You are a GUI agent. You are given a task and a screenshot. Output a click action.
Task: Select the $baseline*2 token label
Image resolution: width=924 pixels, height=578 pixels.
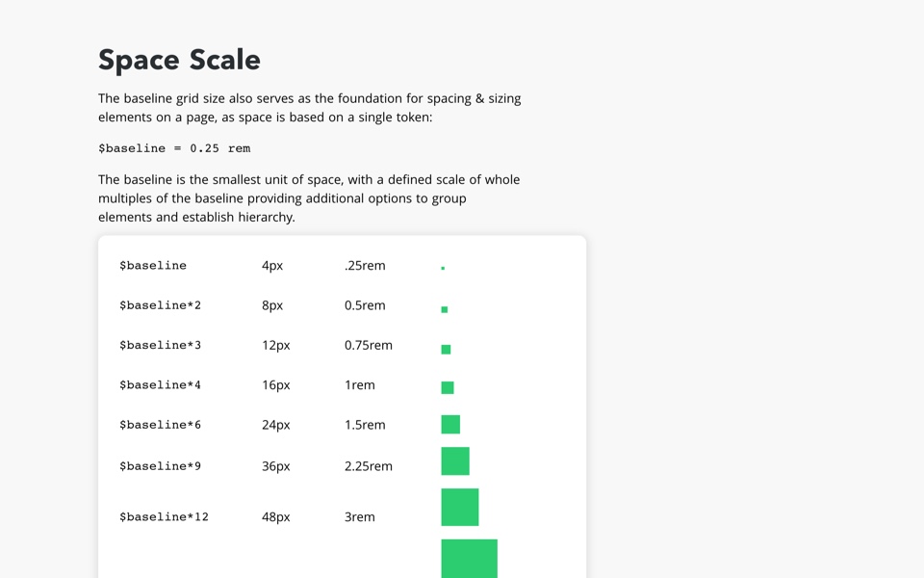160,305
